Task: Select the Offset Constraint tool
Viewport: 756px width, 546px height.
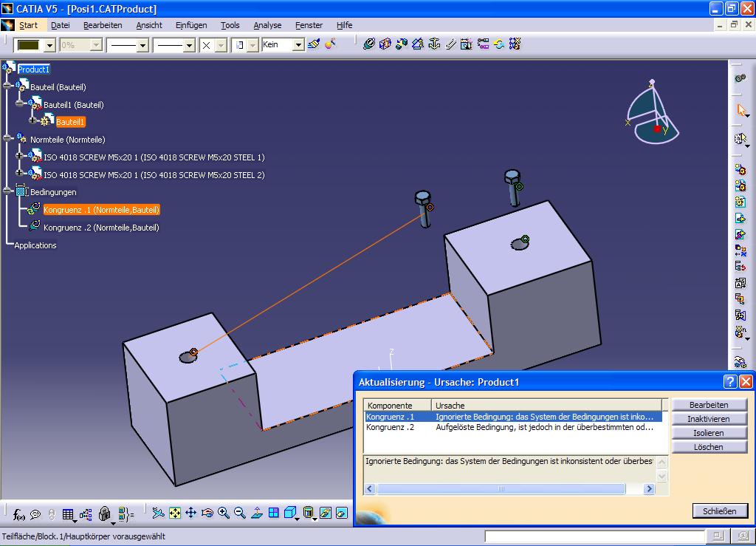Action: pos(402,44)
